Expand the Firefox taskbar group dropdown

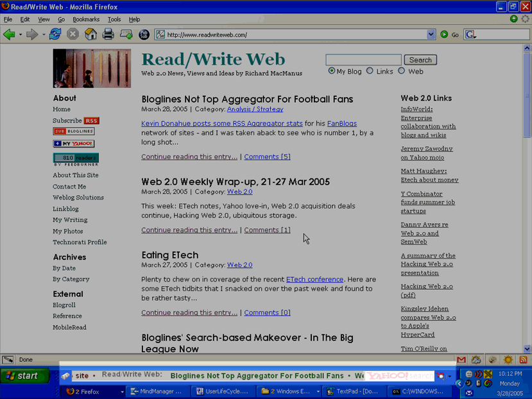pos(122,392)
